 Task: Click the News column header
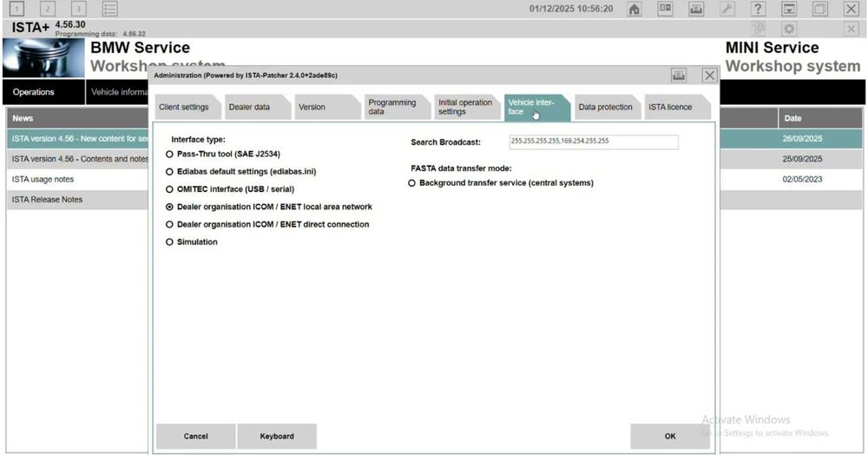coord(77,118)
